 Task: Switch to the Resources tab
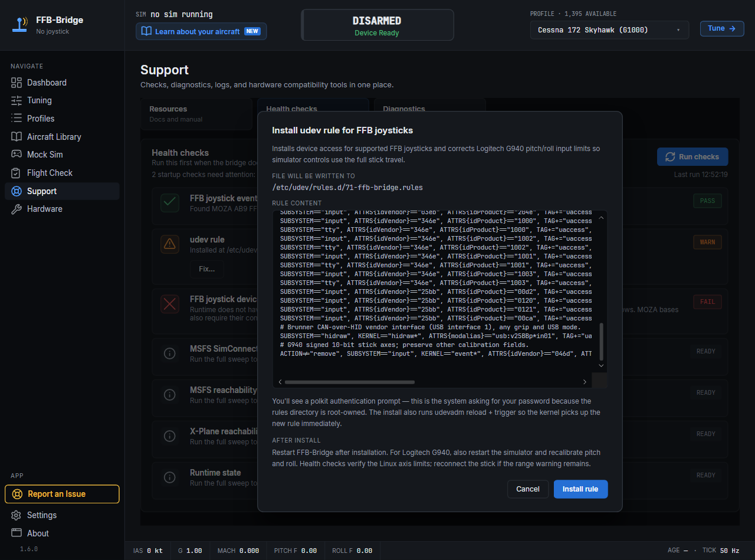(x=196, y=113)
